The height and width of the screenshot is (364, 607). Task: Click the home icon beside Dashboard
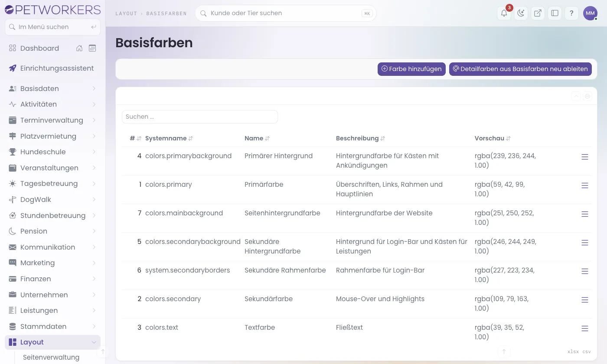pos(79,48)
